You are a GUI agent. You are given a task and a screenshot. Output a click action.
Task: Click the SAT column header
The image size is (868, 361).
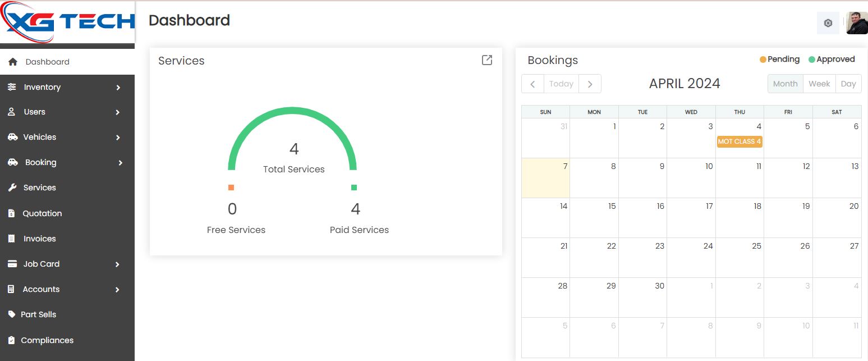coord(837,112)
